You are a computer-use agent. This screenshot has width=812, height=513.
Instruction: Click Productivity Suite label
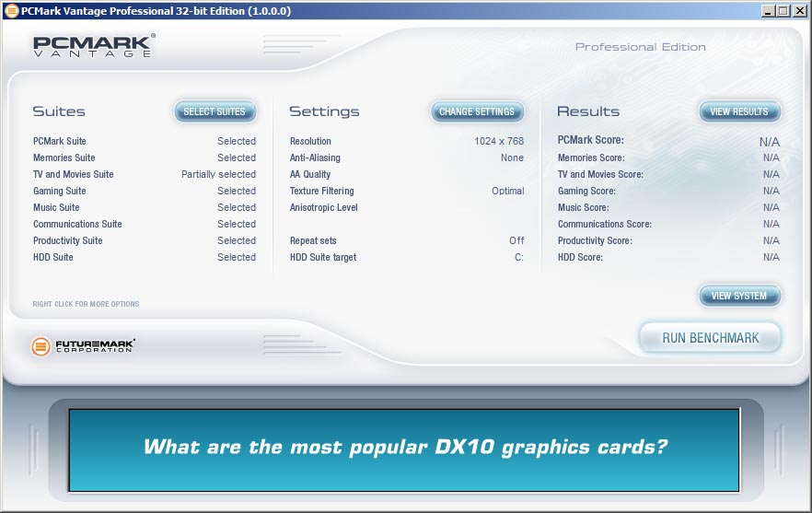tap(68, 240)
